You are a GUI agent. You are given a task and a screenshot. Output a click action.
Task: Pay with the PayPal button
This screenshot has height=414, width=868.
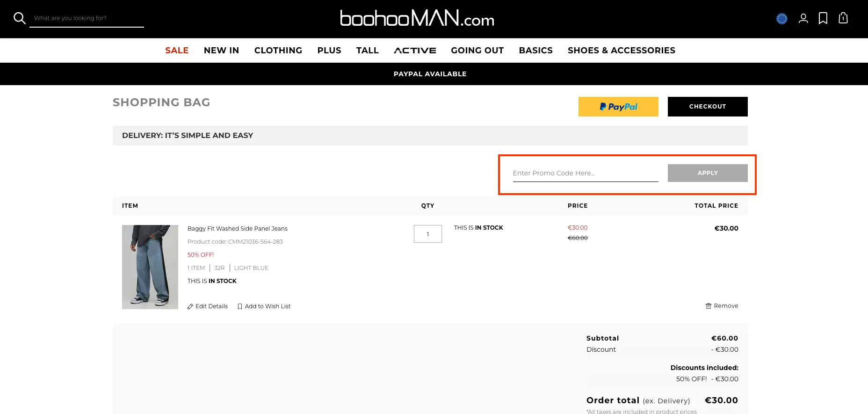tap(618, 106)
